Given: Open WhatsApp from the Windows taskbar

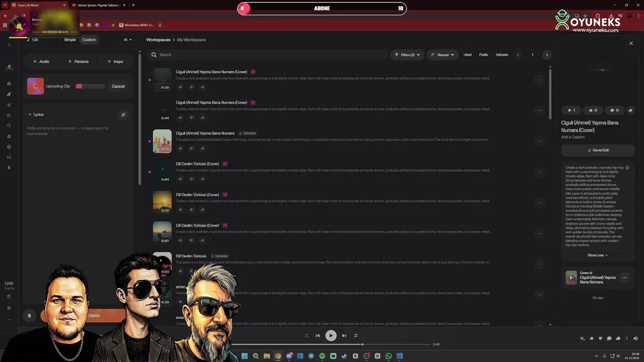Looking at the screenshot, I should 388,356.
